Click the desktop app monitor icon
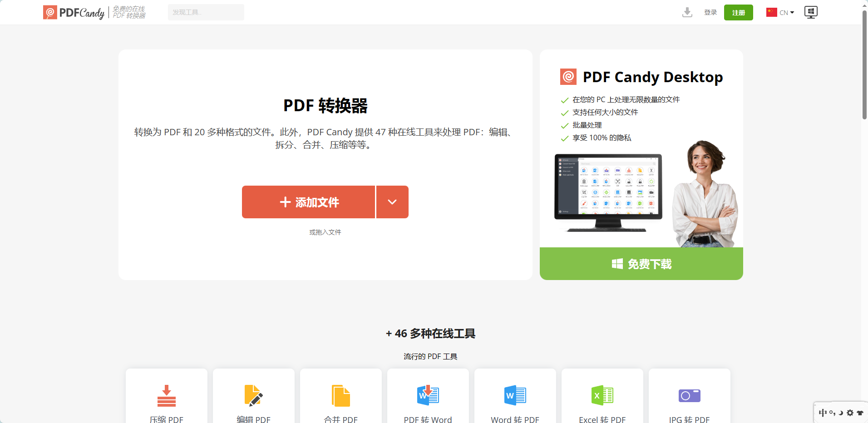The height and width of the screenshot is (423, 868). (x=811, y=12)
